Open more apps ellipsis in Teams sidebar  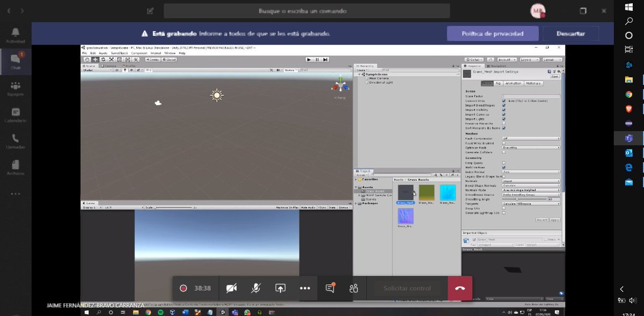(x=15, y=194)
